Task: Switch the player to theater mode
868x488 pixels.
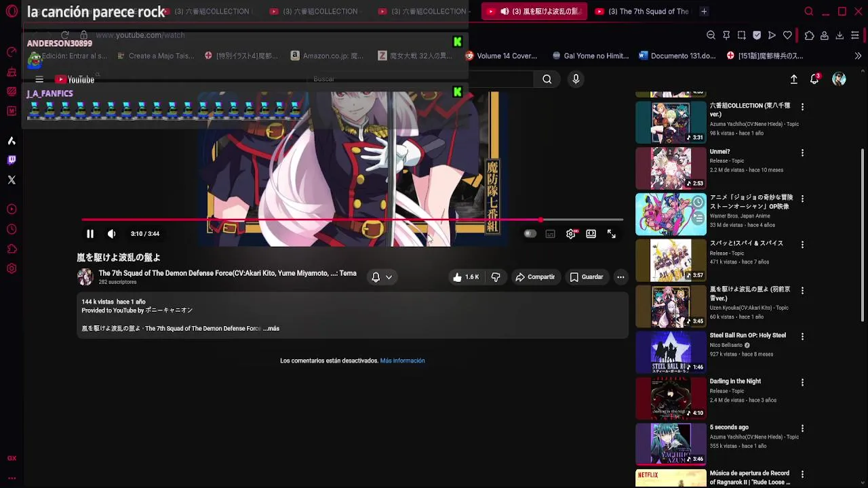Action: pyautogui.click(x=591, y=234)
